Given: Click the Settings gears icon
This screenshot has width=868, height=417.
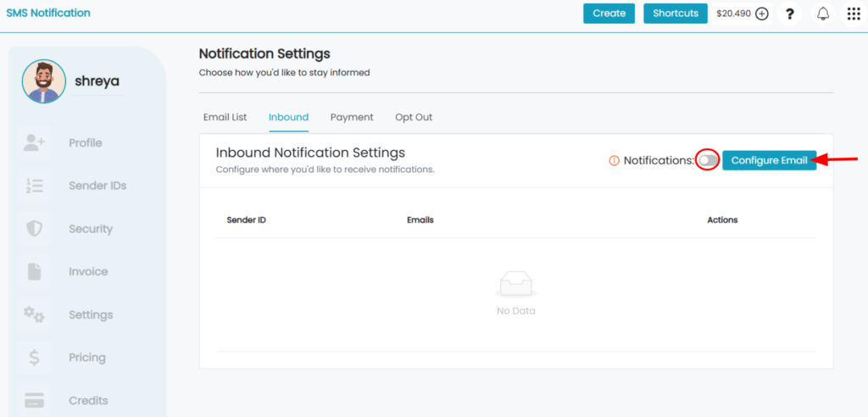Looking at the screenshot, I should coord(34,314).
